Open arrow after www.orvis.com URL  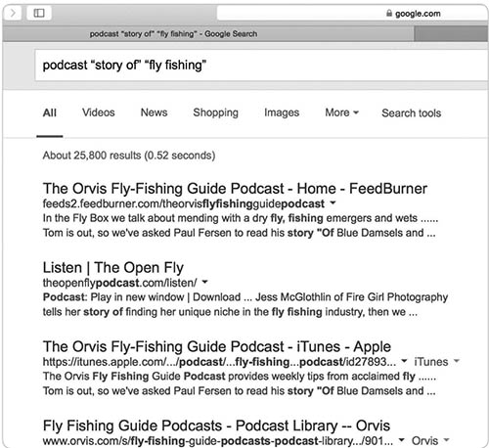402,440
